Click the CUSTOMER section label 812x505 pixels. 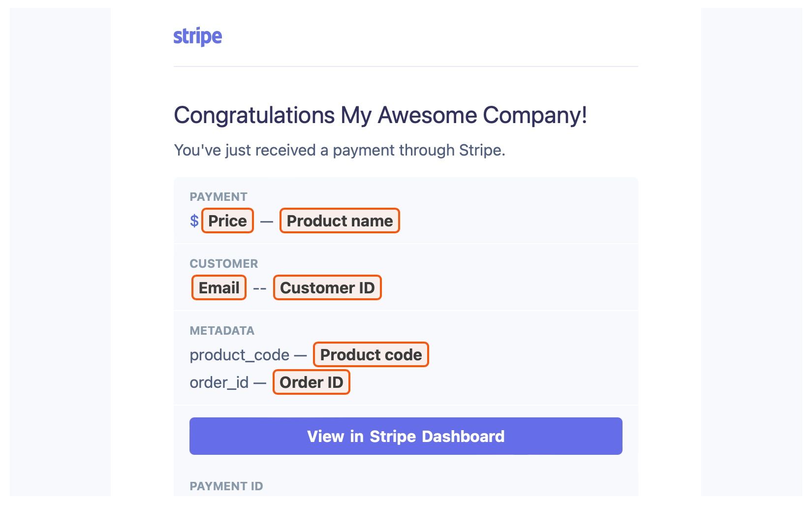[224, 264]
